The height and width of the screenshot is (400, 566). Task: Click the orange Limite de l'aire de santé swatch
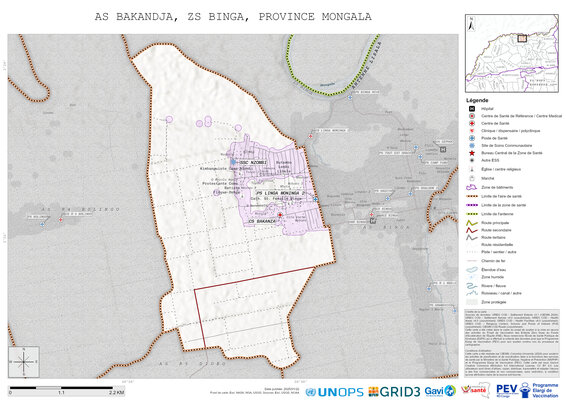472,196
